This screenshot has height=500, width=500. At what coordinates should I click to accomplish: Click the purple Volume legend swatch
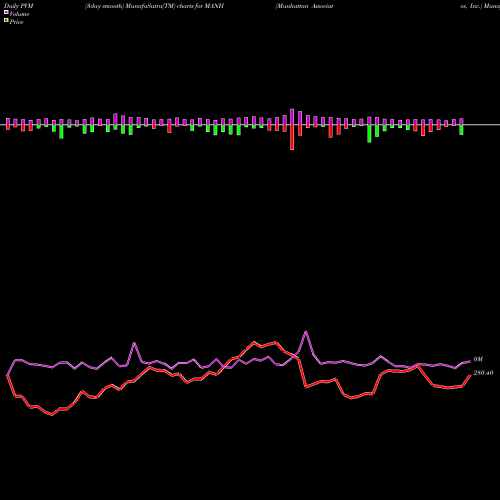pyautogui.click(x=6, y=12)
